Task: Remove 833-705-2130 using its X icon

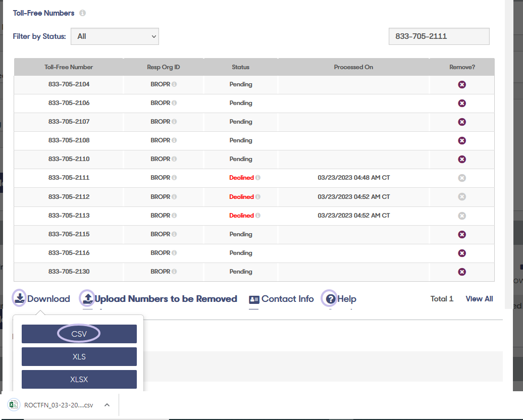Action: coord(462,272)
